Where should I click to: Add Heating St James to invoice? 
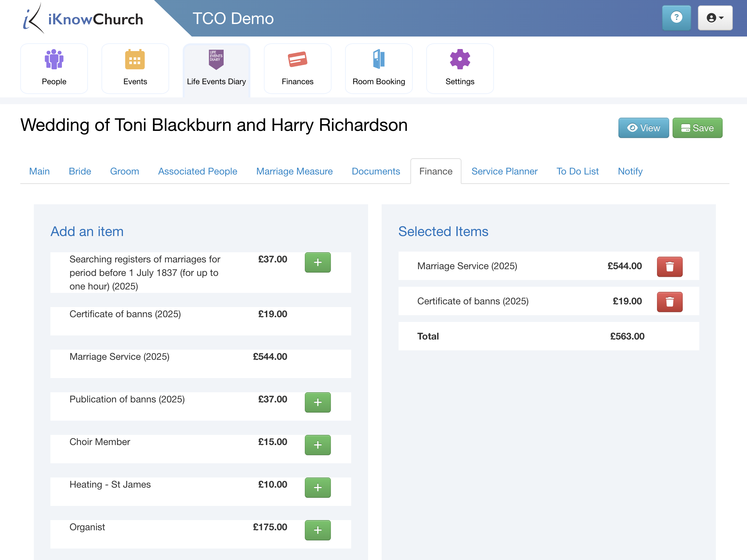click(x=318, y=488)
